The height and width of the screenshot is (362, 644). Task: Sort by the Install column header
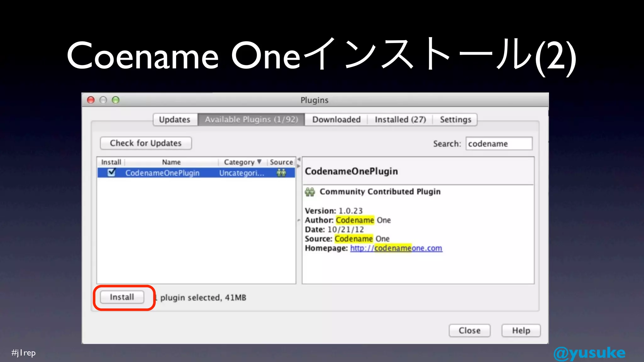(111, 162)
